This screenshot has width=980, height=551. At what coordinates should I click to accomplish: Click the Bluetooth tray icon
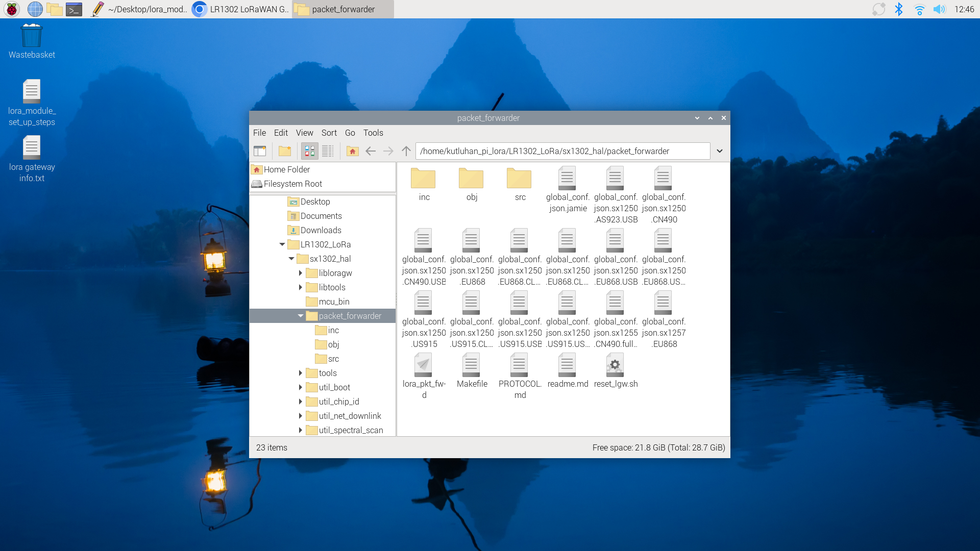tap(899, 9)
